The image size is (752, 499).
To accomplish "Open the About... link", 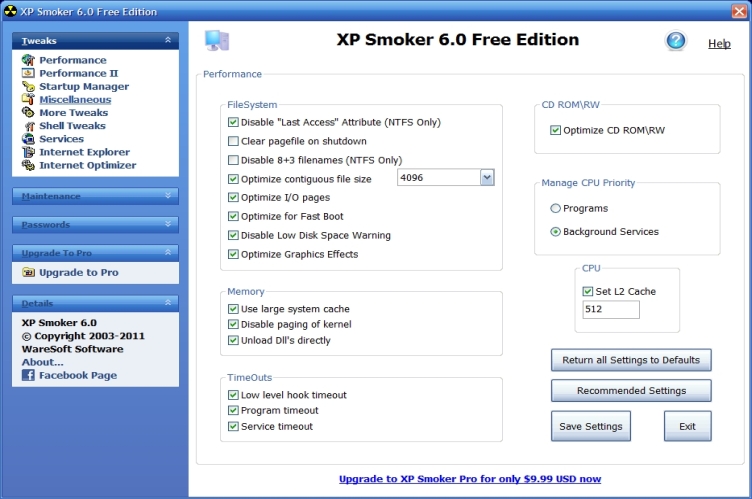I will point(42,362).
